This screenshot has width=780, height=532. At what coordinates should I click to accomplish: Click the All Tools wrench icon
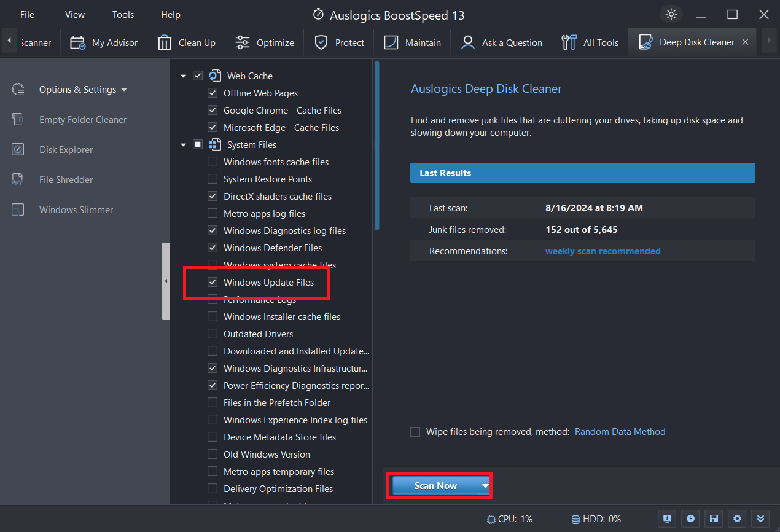569,42
